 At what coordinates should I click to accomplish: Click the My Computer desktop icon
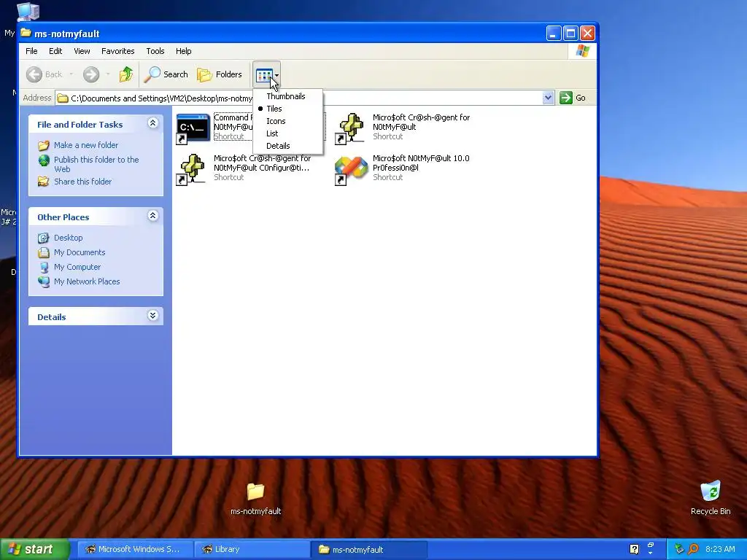coord(28,12)
